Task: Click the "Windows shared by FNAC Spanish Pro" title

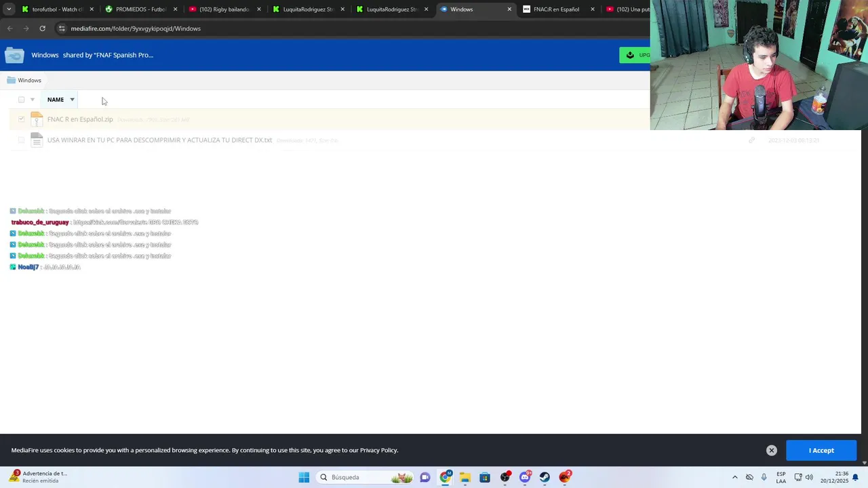Action: point(92,55)
